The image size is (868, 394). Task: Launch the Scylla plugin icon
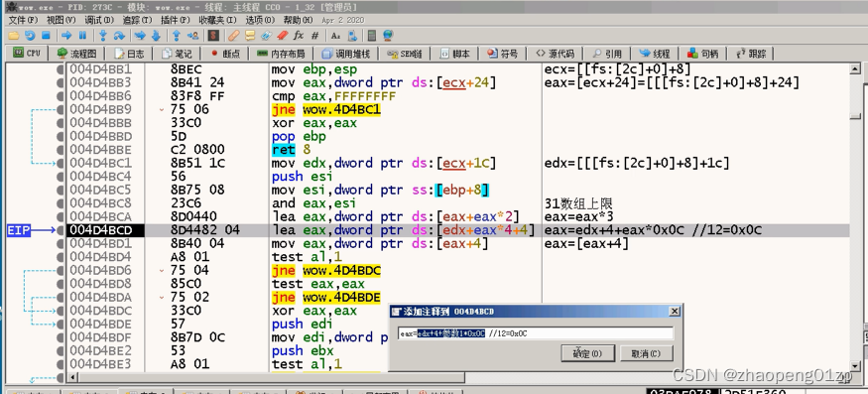tap(213, 36)
